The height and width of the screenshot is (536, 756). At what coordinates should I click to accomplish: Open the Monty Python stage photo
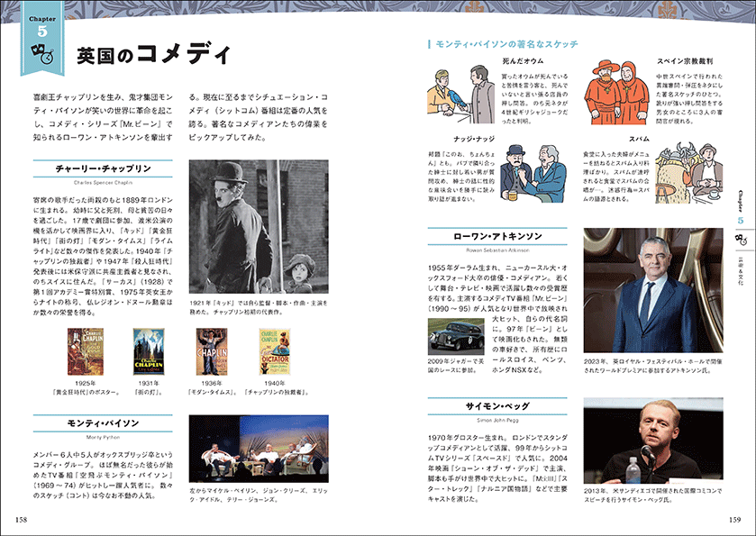(259, 449)
